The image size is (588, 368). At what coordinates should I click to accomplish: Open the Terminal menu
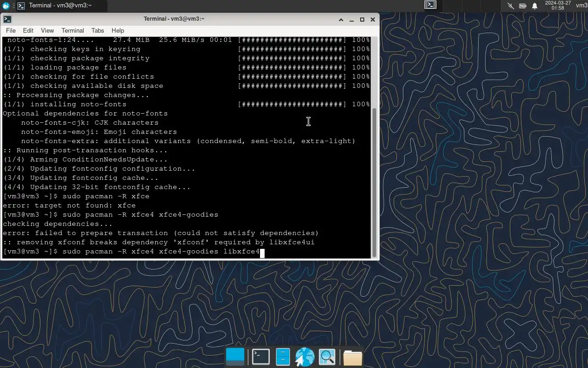73,30
